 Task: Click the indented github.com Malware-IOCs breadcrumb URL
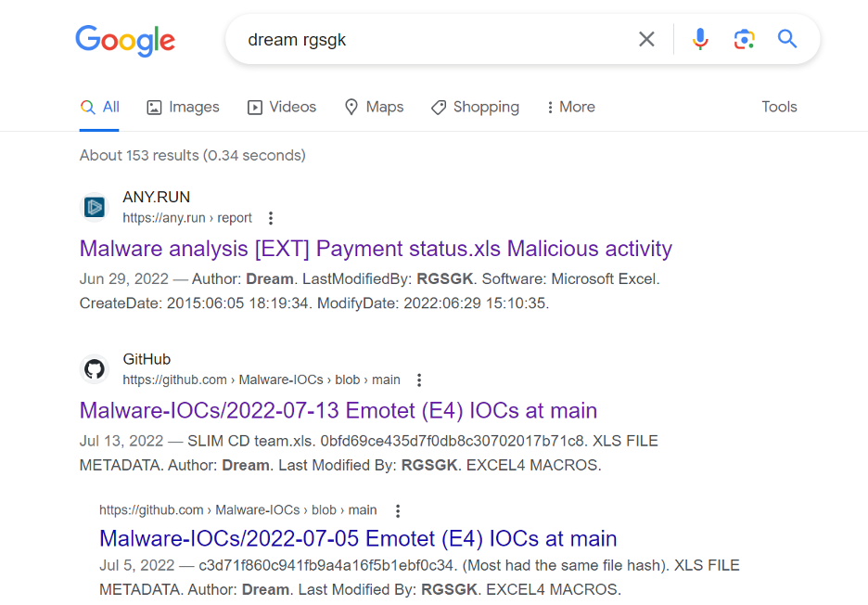click(238, 509)
